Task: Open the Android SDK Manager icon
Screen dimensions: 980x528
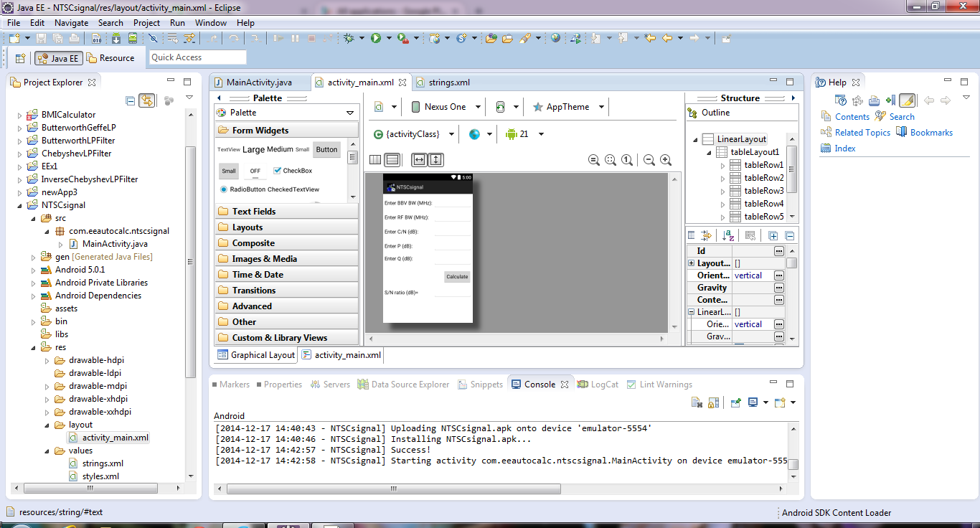Action: pyautogui.click(x=116, y=38)
